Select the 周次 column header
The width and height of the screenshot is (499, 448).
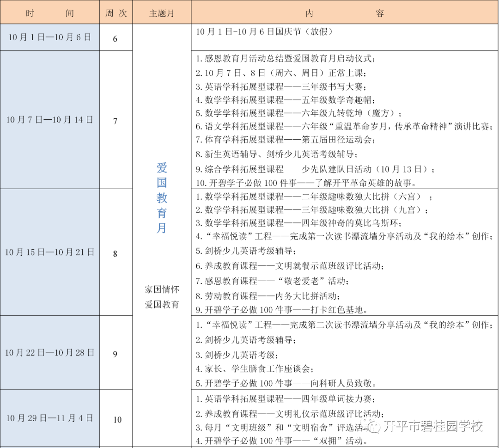pos(116,13)
